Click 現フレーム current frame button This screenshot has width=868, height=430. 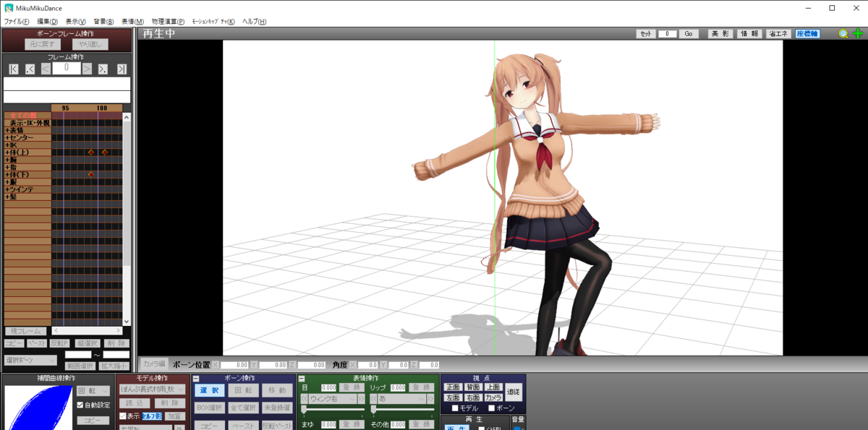[x=26, y=331]
